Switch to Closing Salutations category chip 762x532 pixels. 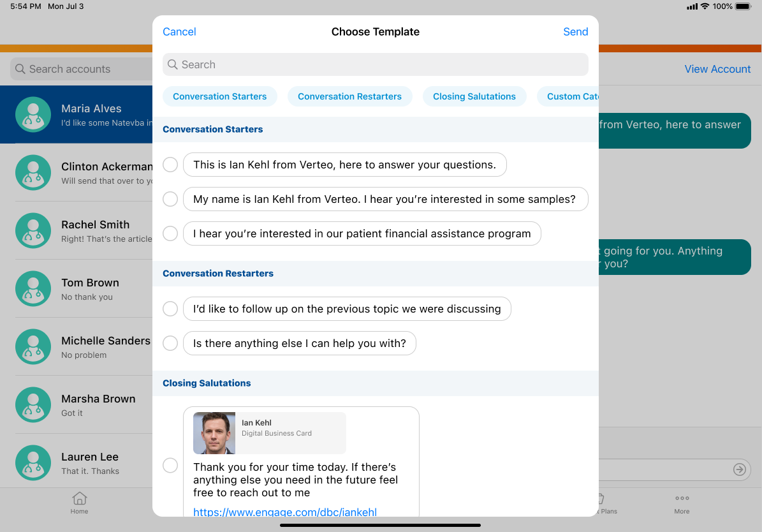pyautogui.click(x=474, y=96)
